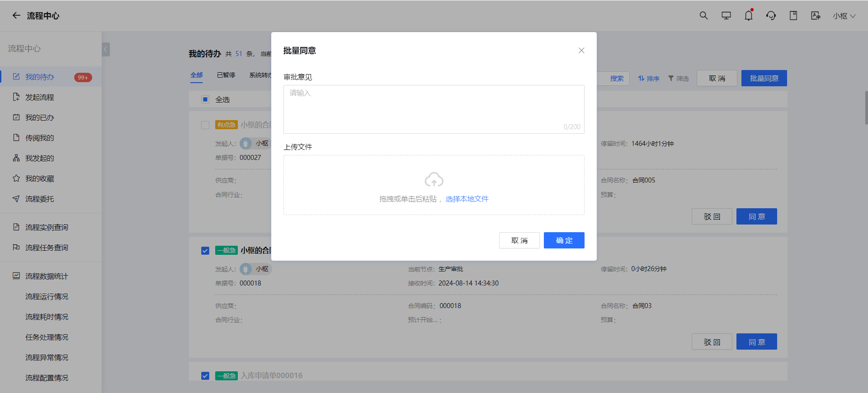Click 确定 to confirm batch approval

[564, 240]
